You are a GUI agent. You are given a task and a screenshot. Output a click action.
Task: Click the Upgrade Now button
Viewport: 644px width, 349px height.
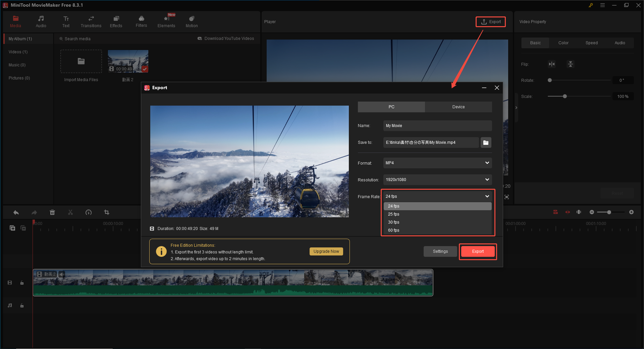pyautogui.click(x=326, y=251)
